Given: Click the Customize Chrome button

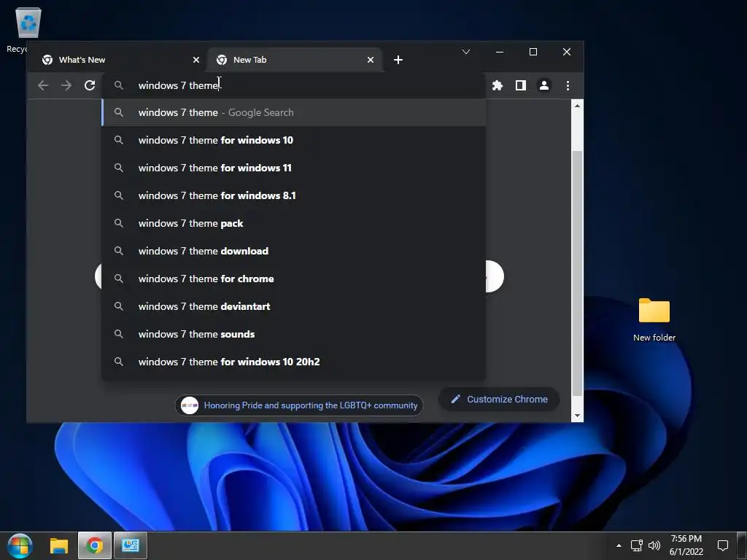Looking at the screenshot, I should point(499,399).
